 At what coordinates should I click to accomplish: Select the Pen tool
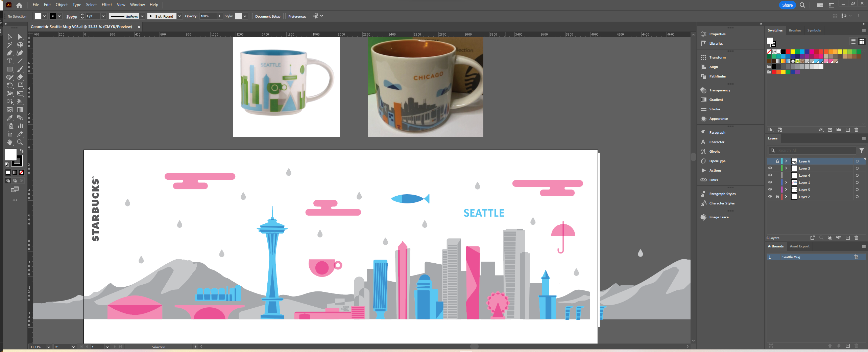[x=9, y=53]
